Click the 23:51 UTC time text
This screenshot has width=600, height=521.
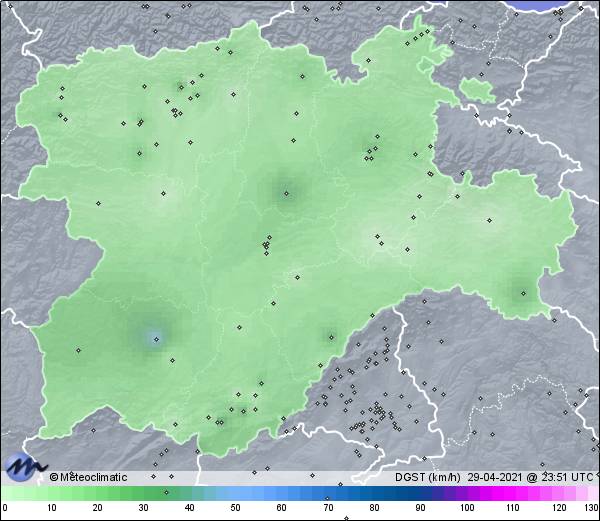point(566,477)
